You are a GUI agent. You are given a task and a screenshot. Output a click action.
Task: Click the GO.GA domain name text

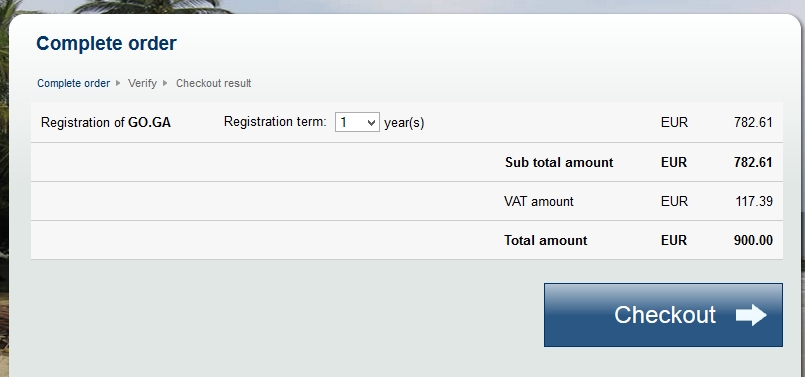(x=149, y=123)
